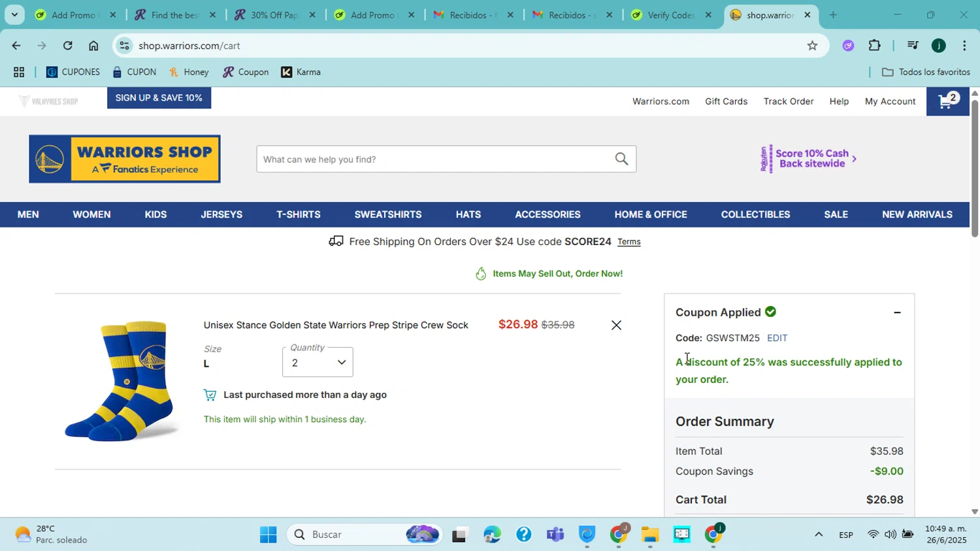980x551 pixels.
Task: Open the SALE menu
Action: [836, 214]
